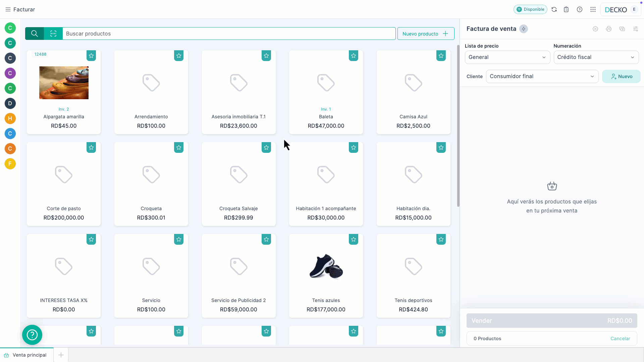
Task: Toggle favorite star on Alpargata amarilla
Action: [x=91, y=56]
